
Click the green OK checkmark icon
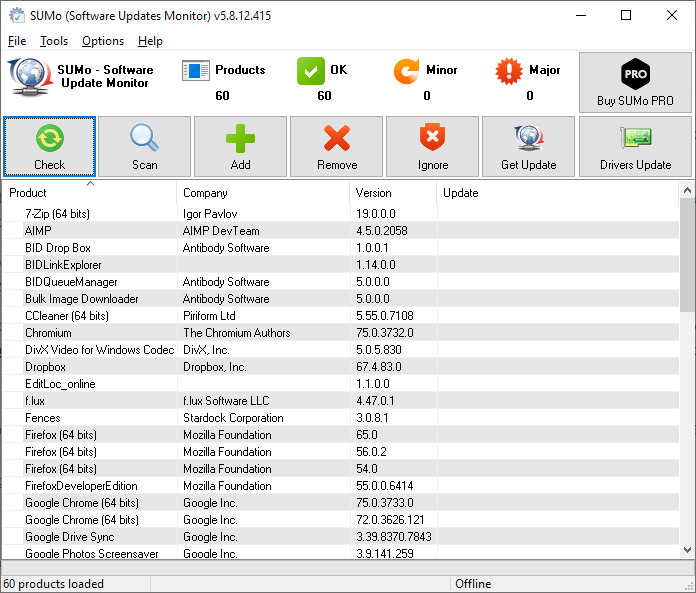[x=311, y=71]
